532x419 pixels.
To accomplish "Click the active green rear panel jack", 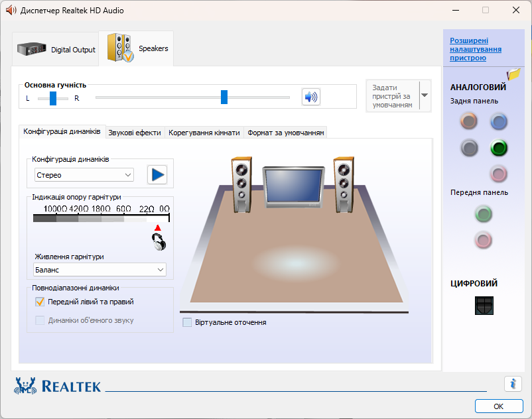I will pyautogui.click(x=499, y=148).
